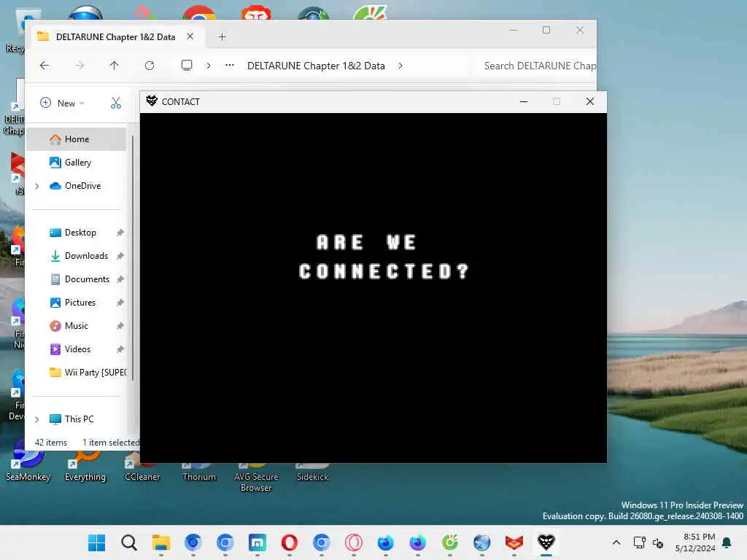Close the CONTACT game window

pos(589,101)
